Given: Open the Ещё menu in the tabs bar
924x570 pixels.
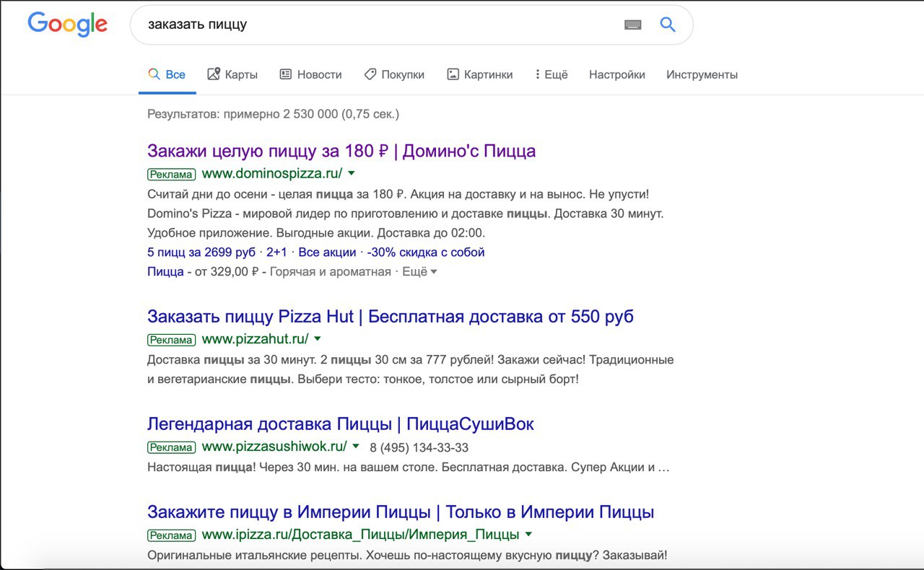Looking at the screenshot, I should tap(552, 74).
